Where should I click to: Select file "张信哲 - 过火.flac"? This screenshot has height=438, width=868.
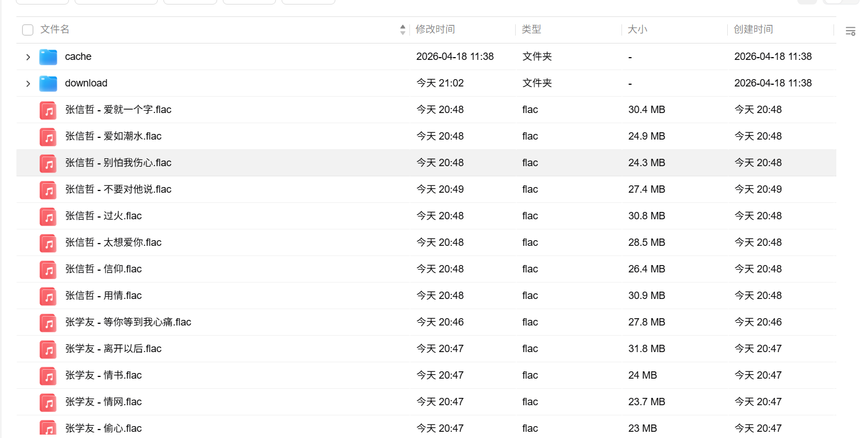[103, 216]
